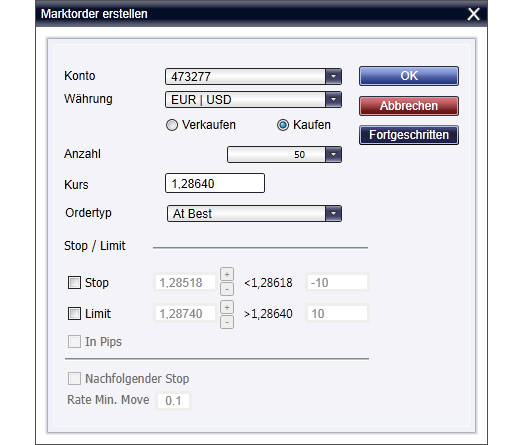
Task: Confirm the order with OK button
Action: pyautogui.click(x=409, y=76)
